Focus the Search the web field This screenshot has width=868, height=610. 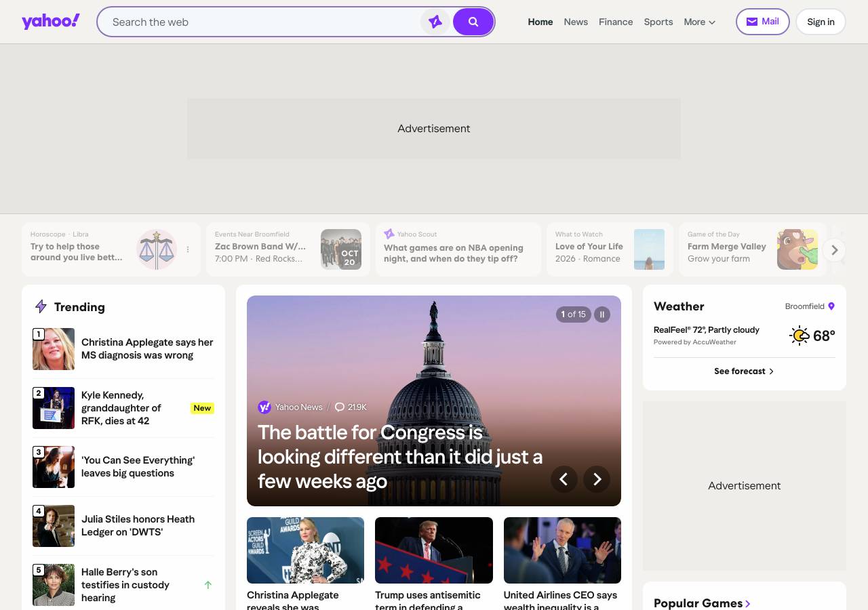(264, 22)
